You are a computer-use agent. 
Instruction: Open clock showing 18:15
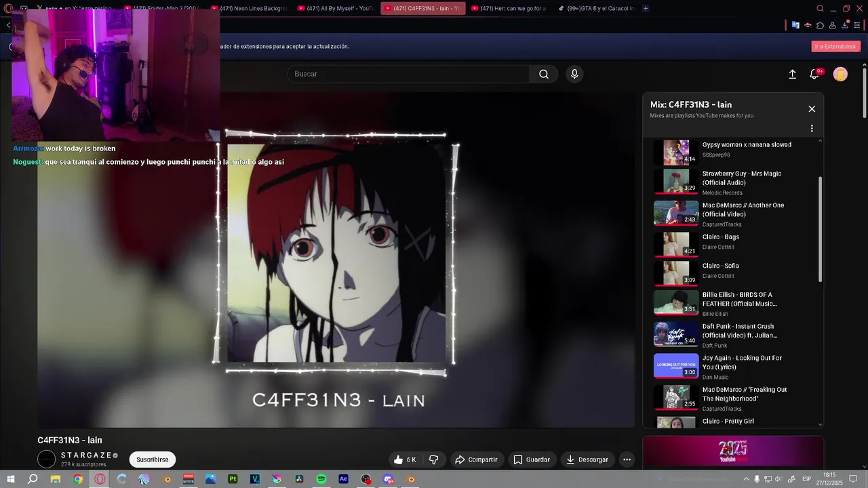[829, 479]
